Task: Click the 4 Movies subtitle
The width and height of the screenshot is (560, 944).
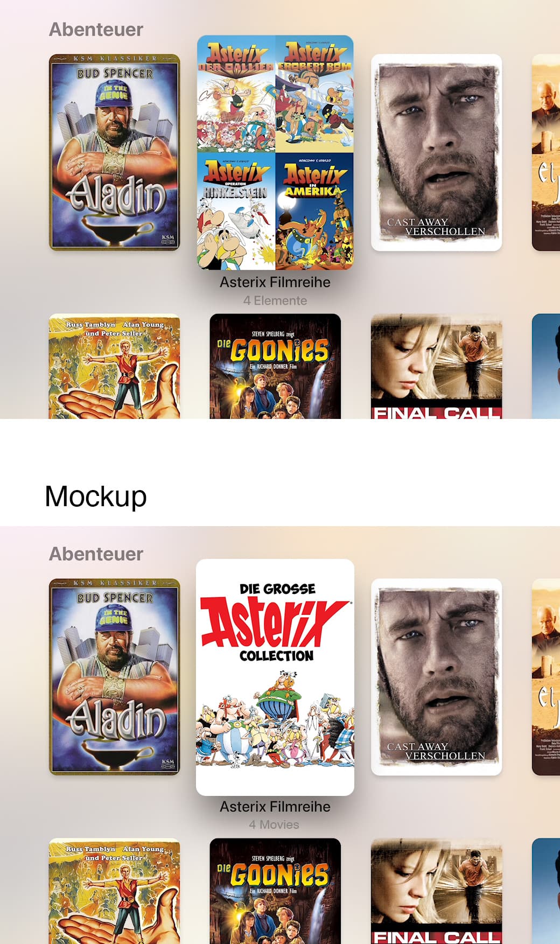Action: tap(274, 824)
